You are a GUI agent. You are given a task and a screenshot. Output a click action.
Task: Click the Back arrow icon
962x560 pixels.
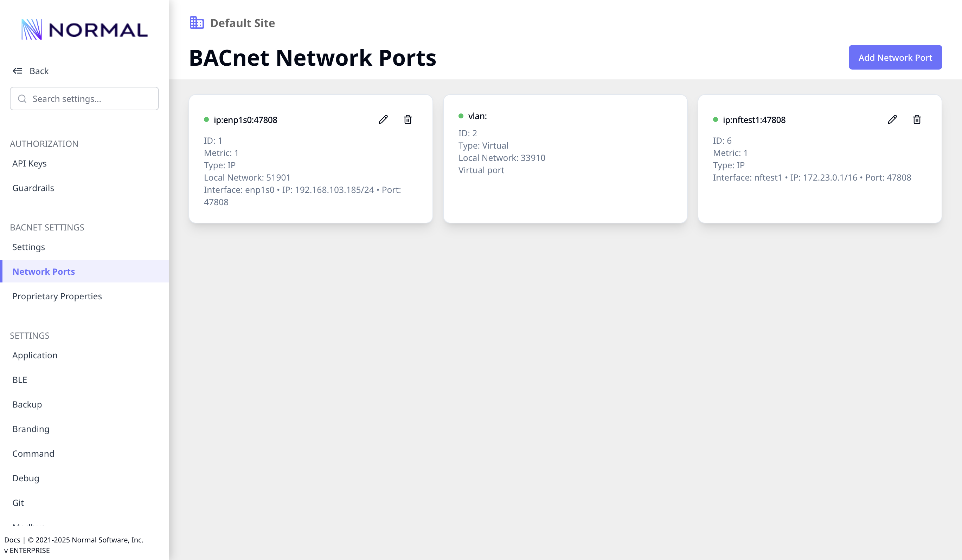(18, 71)
